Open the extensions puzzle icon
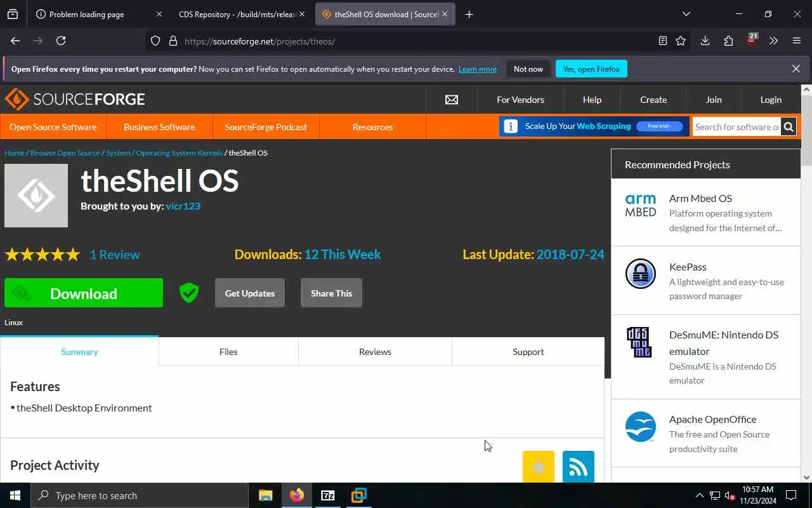Screen dimensions: 812x508 (728, 41)
